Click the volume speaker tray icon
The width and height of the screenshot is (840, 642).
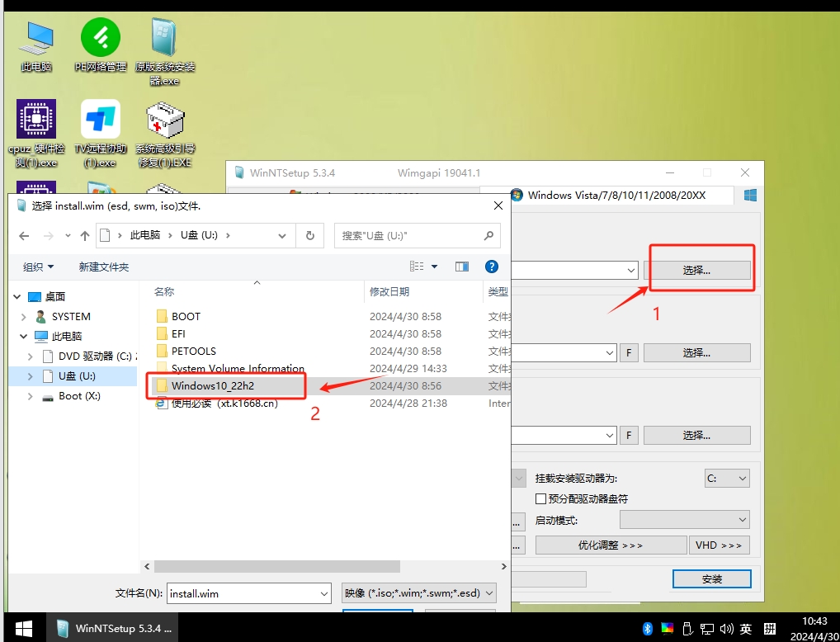[x=726, y=629]
